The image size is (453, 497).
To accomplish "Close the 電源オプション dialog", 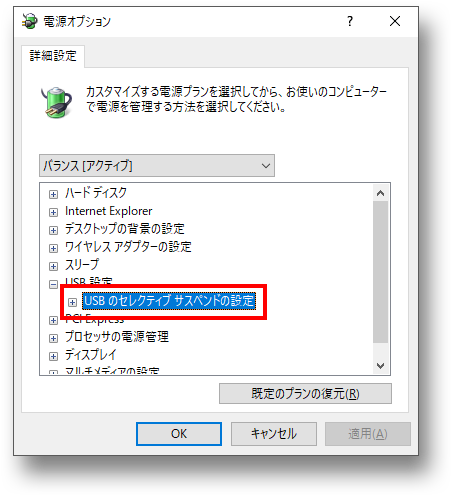I will 395,21.
